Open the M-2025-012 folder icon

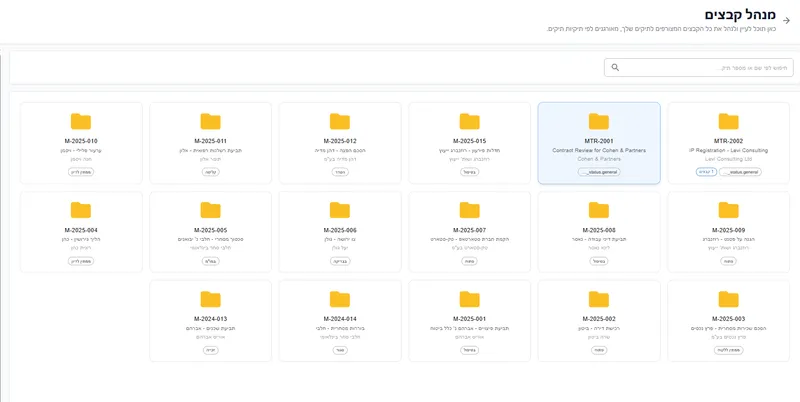point(340,121)
